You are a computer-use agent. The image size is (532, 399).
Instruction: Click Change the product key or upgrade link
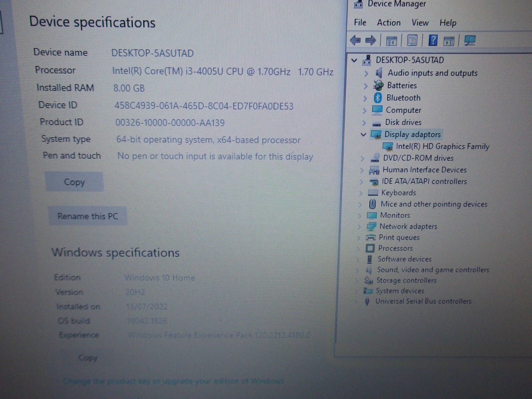tap(173, 381)
